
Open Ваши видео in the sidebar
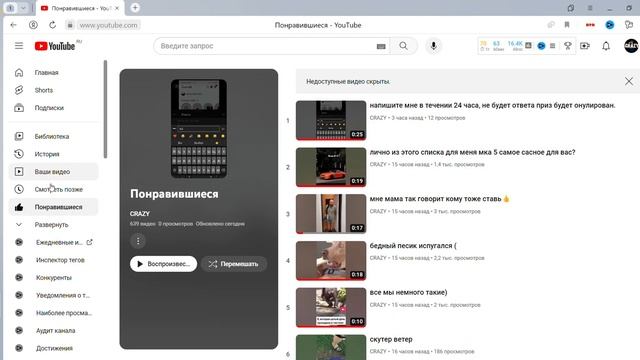(x=53, y=171)
